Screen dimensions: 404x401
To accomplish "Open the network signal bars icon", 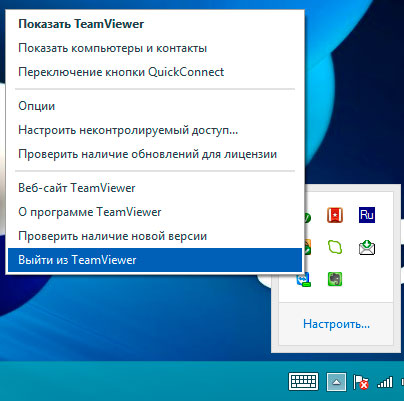I will coord(385,382).
